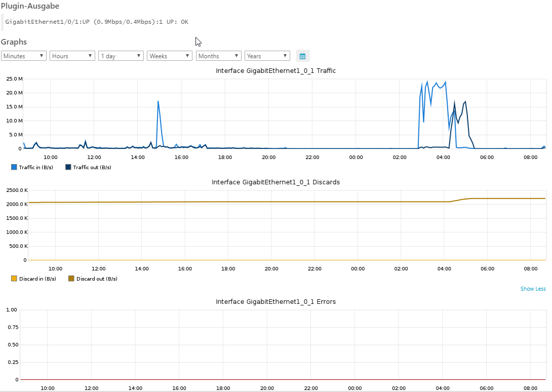Click the Discard in (B/s) legend label
Image resolution: width=552 pixels, height=392 pixels.
click(x=37, y=279)
